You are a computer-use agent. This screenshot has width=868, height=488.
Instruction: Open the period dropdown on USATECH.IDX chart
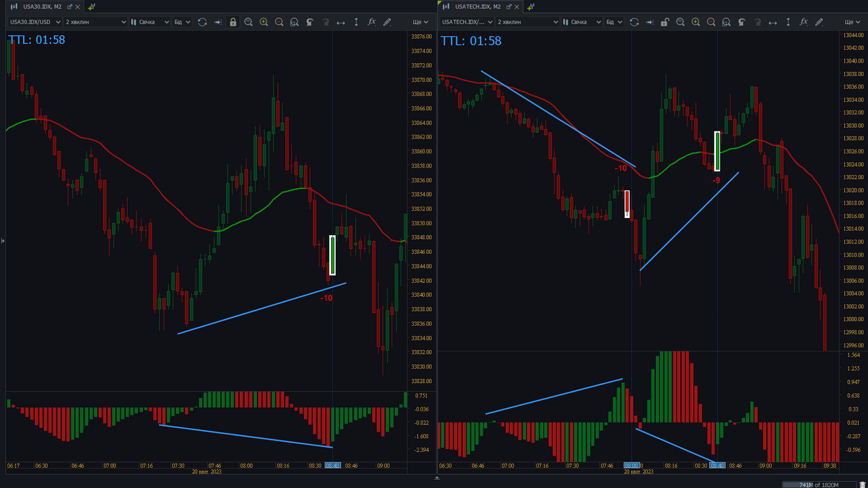528,22
